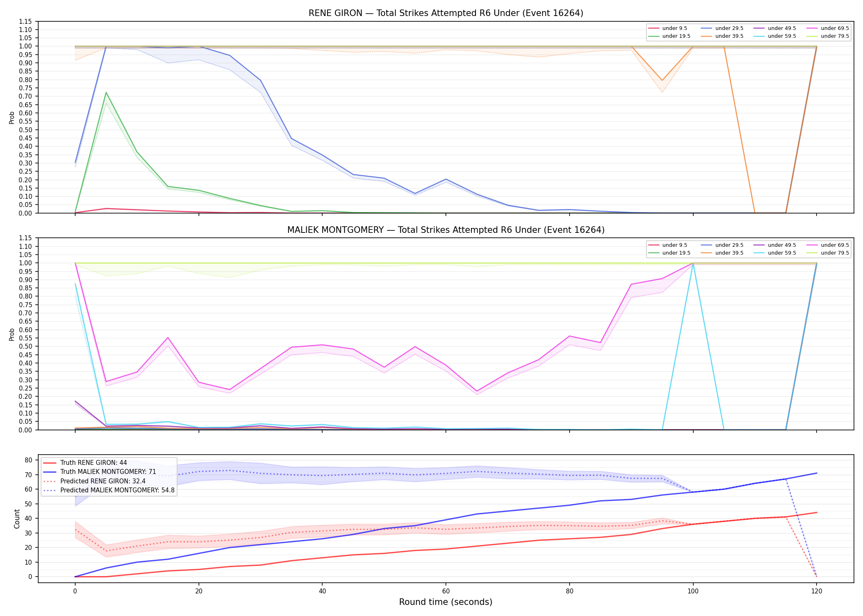Click the "70" tick on the Count axis
The height and width of the screenshot is (616, 863).
tap(28, 475)
